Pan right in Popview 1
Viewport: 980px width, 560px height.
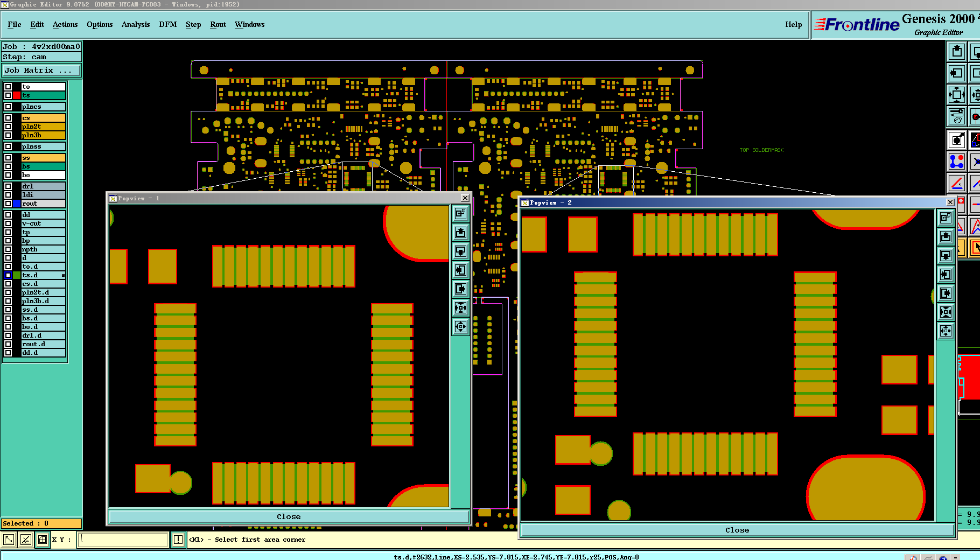460,289
